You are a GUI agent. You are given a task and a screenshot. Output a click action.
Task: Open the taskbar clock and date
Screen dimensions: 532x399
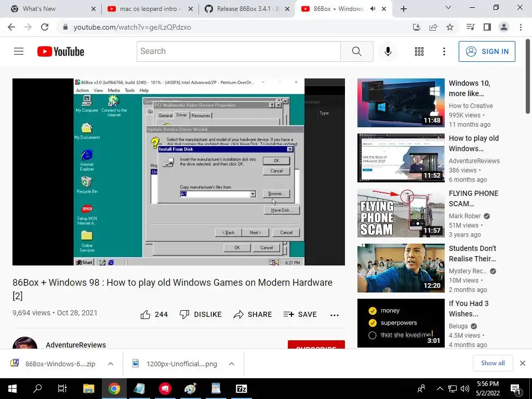(487, 389)
